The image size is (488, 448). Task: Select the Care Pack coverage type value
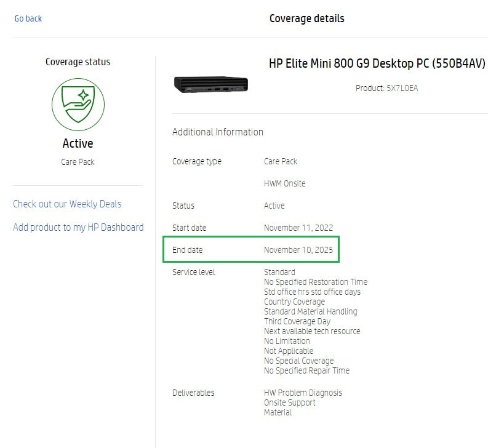pos(281,162)
